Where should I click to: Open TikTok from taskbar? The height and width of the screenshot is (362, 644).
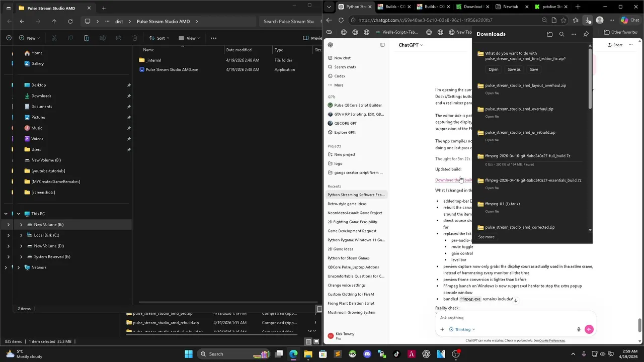[x=396, y=354]
